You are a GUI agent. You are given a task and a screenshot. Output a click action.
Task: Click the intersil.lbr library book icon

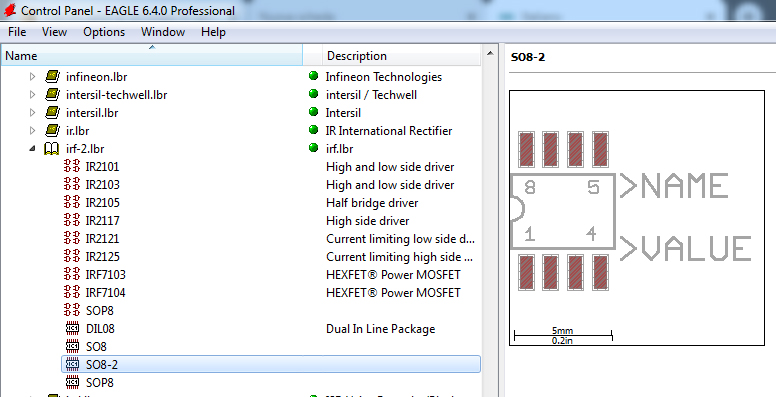[52, 113]
